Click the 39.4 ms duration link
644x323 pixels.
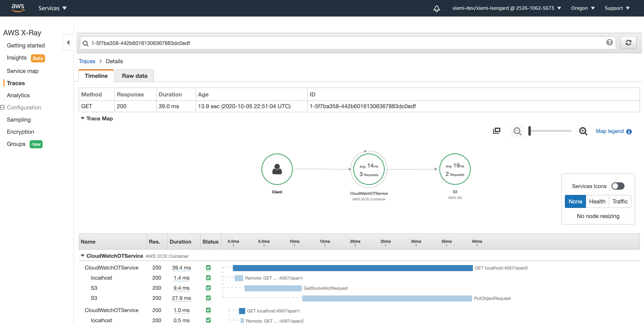point(181,268)
